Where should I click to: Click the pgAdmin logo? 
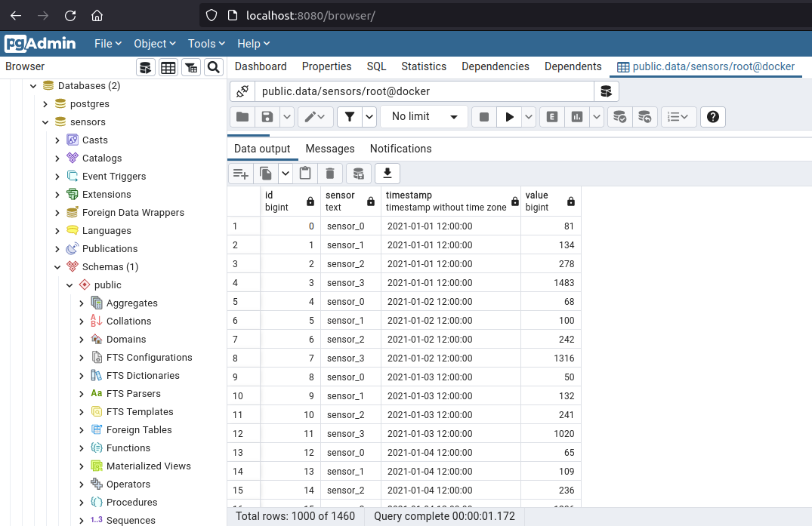coord(40,44)
